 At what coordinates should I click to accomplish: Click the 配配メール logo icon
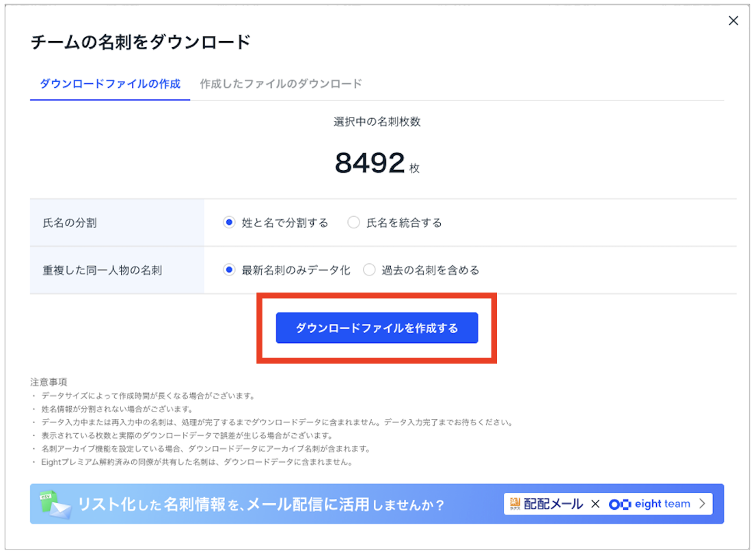pyautogui.click(x=515, y=504)
